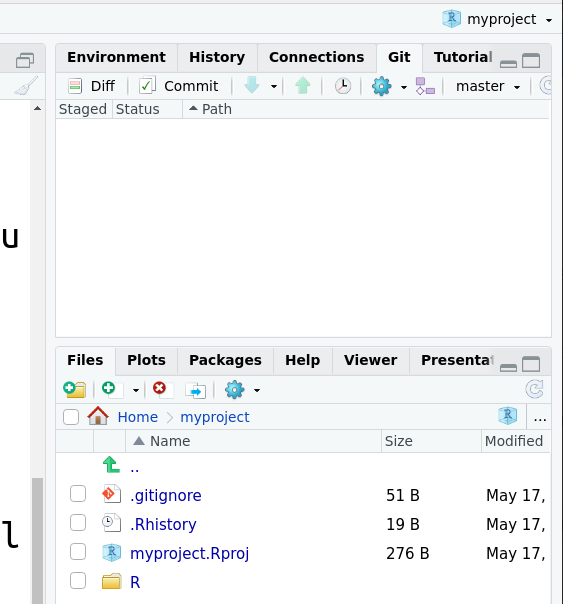Screen dimensions: 563x604
Task: Refresh the Files pane listing
Action: [535, 389]
